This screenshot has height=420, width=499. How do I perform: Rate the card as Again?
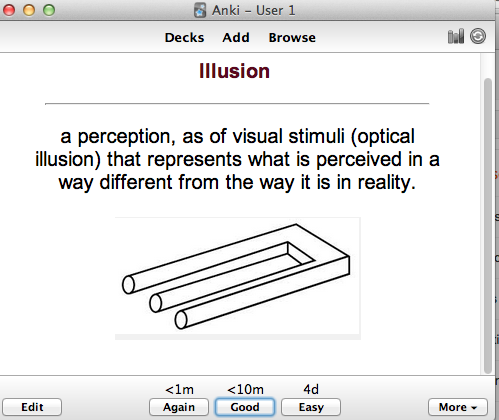click(x=179, y=407)
